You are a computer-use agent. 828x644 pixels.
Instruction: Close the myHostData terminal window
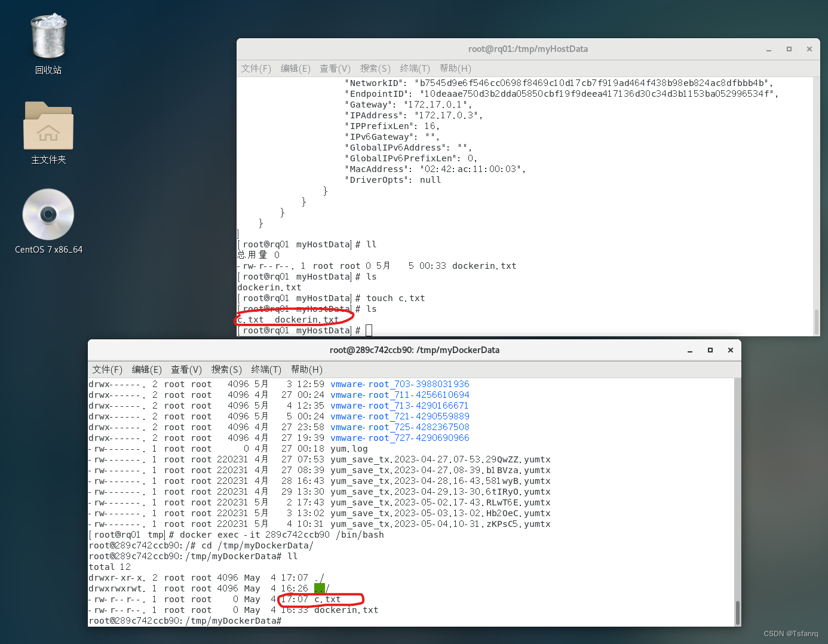pos(809,50)
